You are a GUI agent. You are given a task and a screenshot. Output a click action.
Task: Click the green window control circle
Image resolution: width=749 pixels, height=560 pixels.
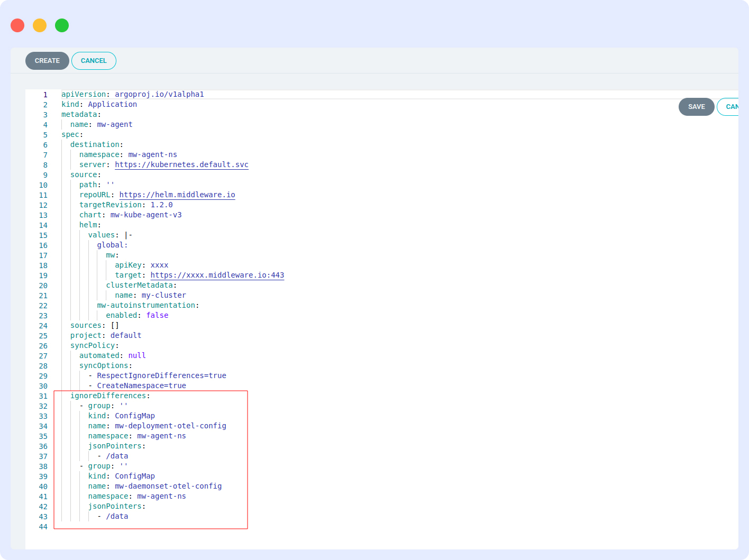point(61,25)
